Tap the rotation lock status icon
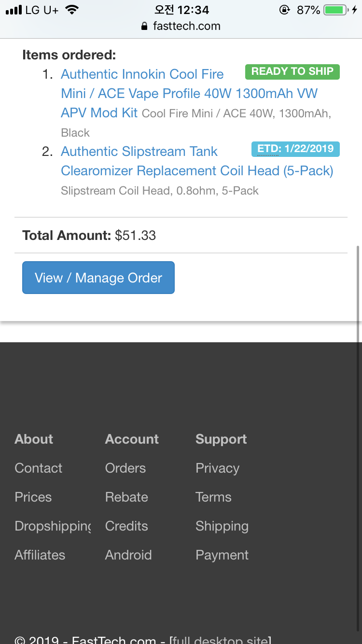The width and height of the screenshot is (362, 644). (x=285, y=10)
